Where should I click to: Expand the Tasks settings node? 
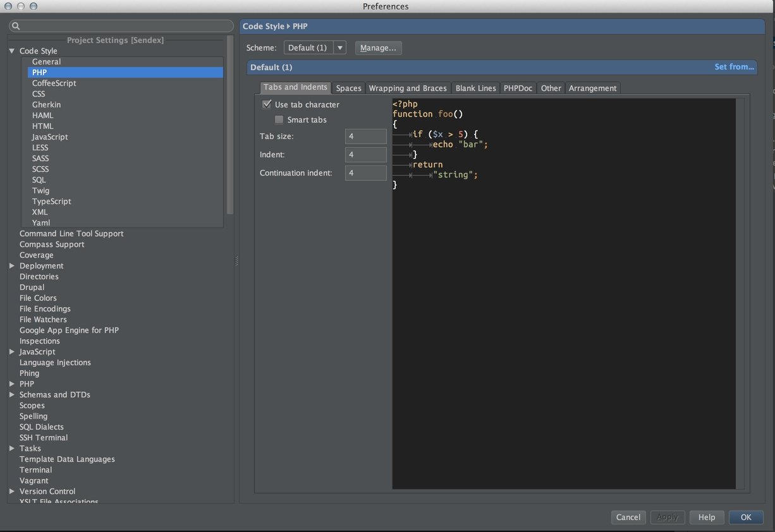(x=12, y=449)
